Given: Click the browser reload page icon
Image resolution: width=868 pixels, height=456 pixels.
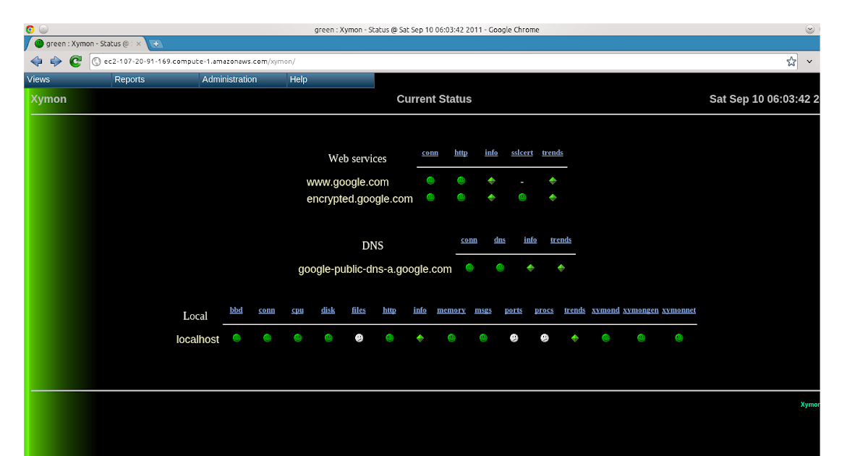Looking at the screenshot, I should pos(75,61).
